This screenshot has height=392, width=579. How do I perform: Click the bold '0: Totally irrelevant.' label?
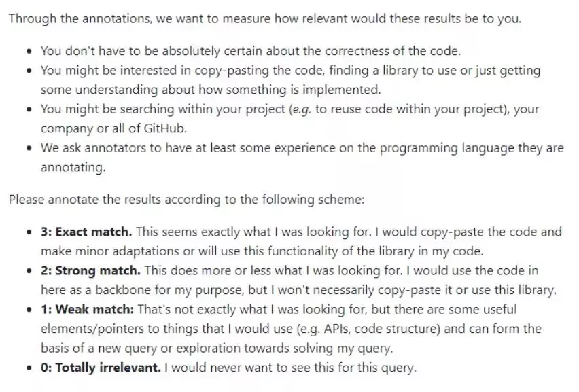(x=101, y=368)
